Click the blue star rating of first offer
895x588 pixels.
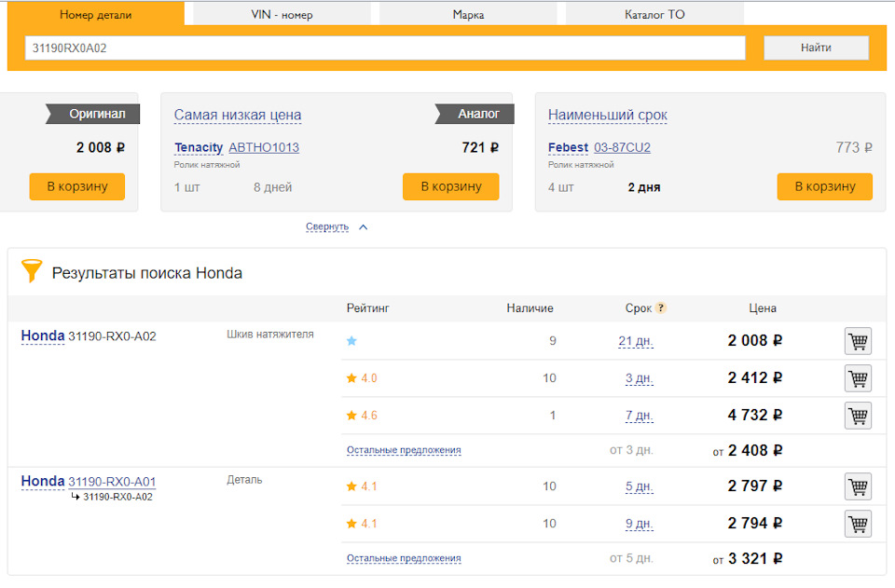click(351, 340)
